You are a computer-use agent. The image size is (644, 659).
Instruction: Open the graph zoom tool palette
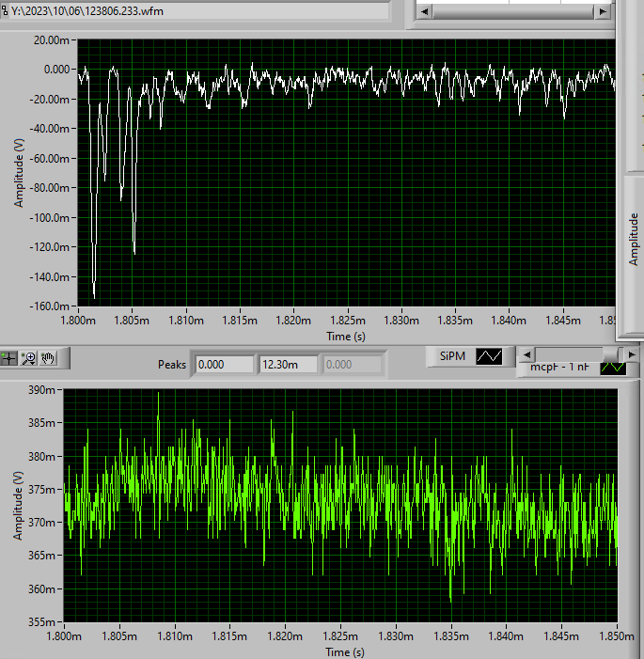pos(29,358)
